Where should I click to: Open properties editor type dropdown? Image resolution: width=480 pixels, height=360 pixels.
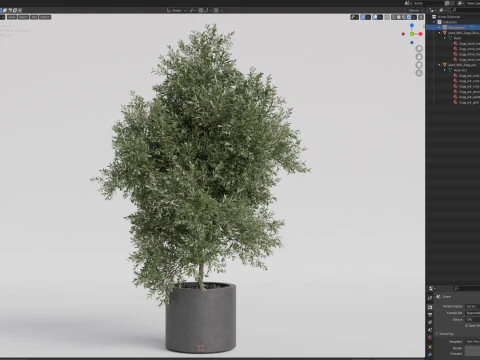point(433,288)
